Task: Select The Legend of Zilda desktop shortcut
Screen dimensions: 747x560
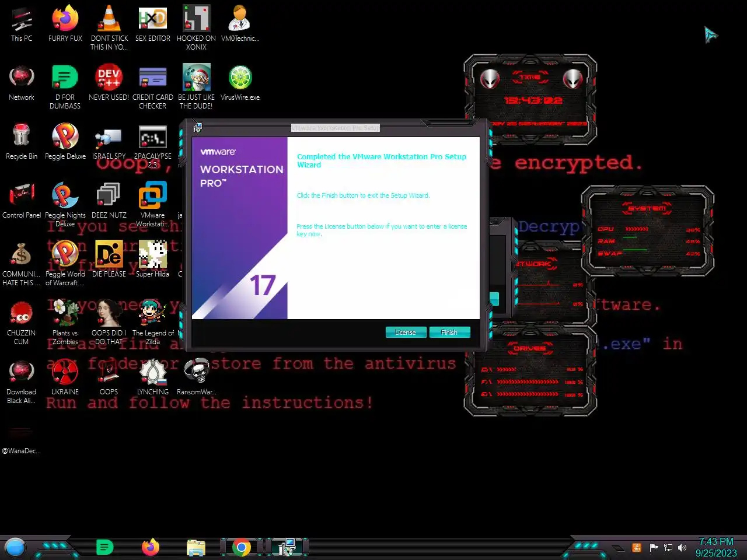Action: [153, 322]
